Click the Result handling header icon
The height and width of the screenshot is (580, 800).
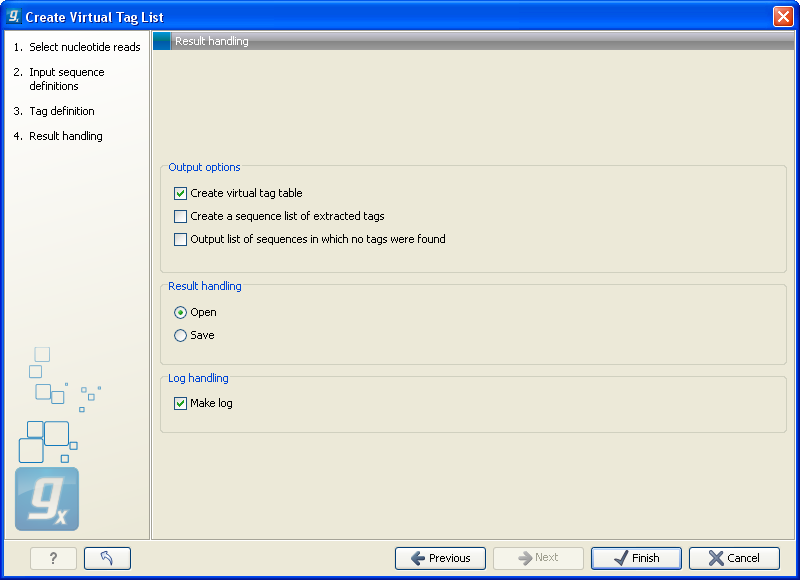tap(162, 41)
